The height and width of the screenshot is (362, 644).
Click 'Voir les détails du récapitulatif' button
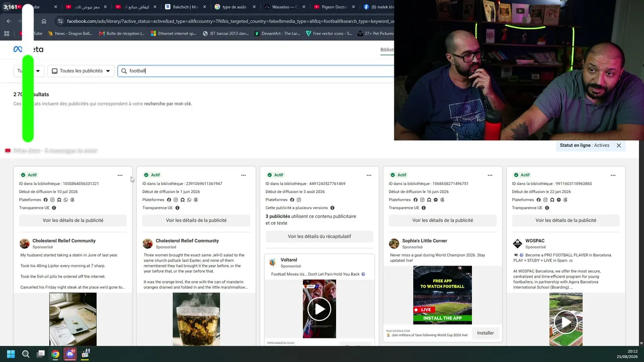pos(319,236)
